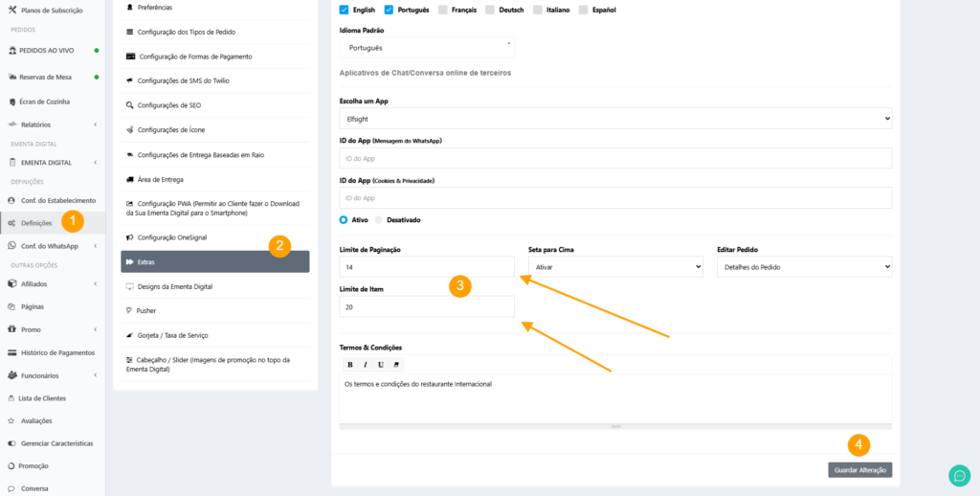Viewport: 980px width, 496px height.
Task: Open Écran de Cozinha in sidebar
Action: [x=44, y=101]
